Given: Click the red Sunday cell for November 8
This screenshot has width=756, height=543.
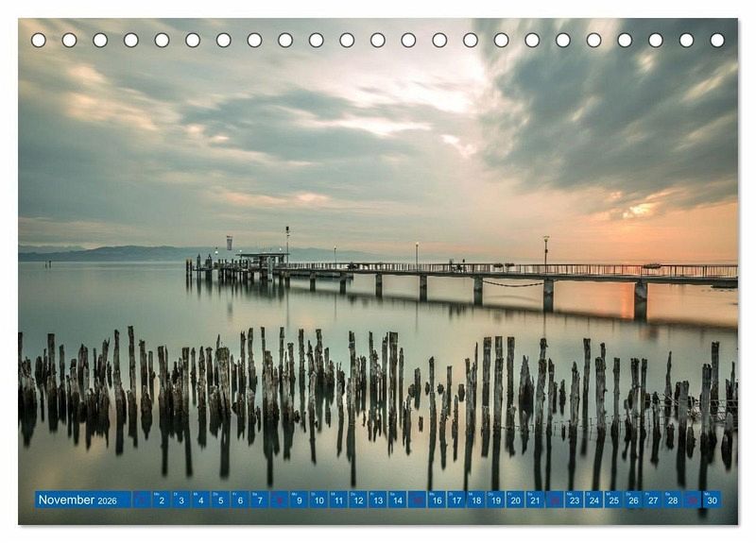Looking at the screenshot, I should pyautogui.click(x=280, y=500).
